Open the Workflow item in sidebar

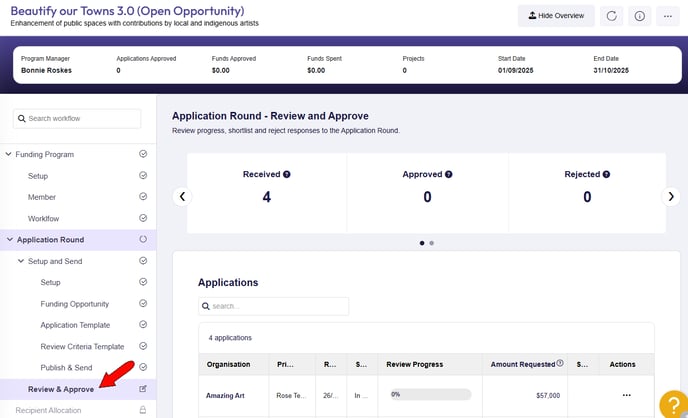point(43,218)
